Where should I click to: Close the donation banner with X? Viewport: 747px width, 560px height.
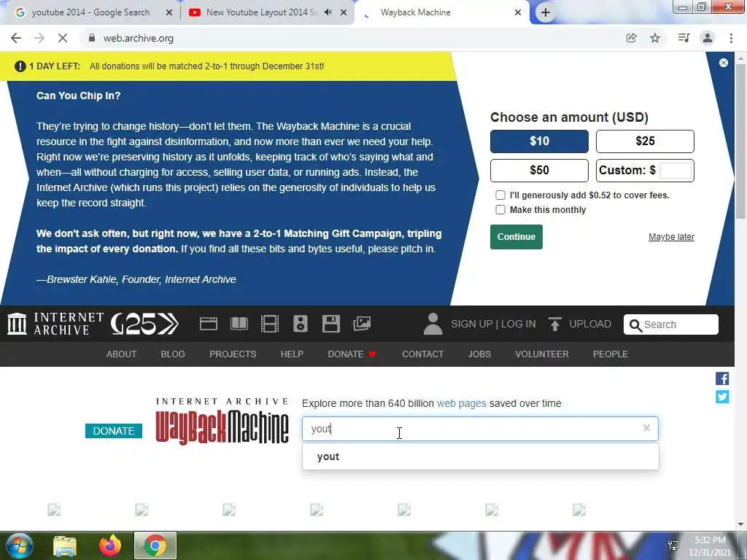click(723, 63)
